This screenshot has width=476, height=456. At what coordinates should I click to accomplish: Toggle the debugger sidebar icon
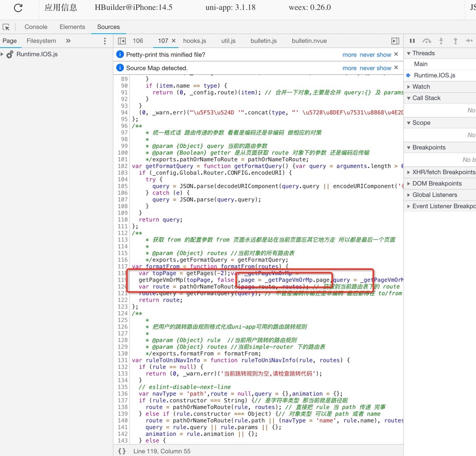coord(395,41)
